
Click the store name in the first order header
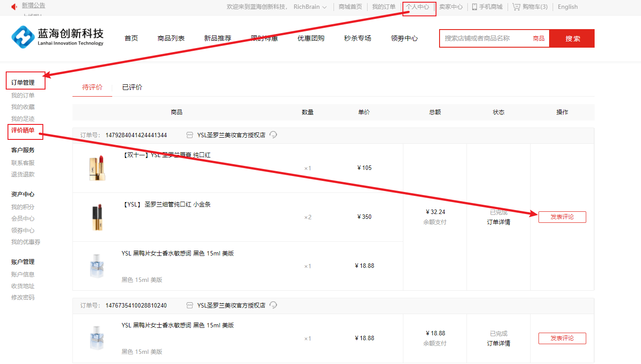(231, 135)
